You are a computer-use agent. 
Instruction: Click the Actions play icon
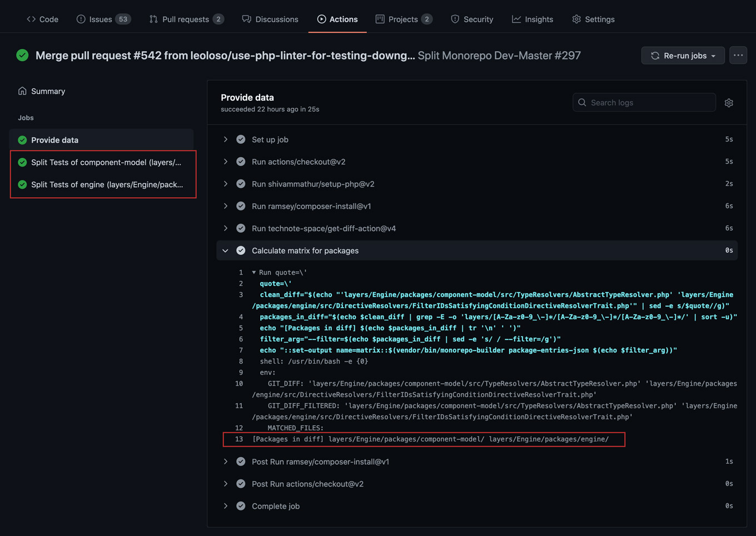pyautogui.click(x=321, y=19)
